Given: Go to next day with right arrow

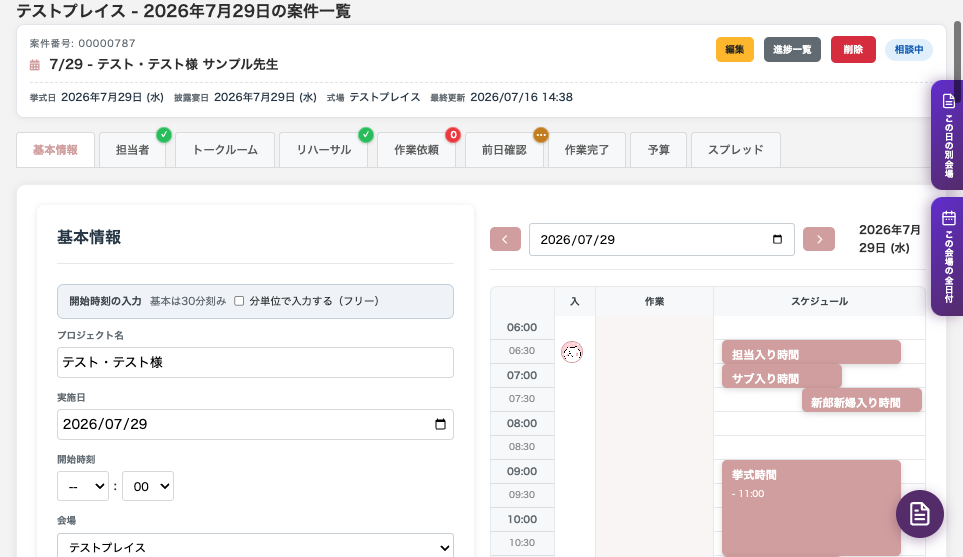Looking at the screenshot, I should coord(819,240).
